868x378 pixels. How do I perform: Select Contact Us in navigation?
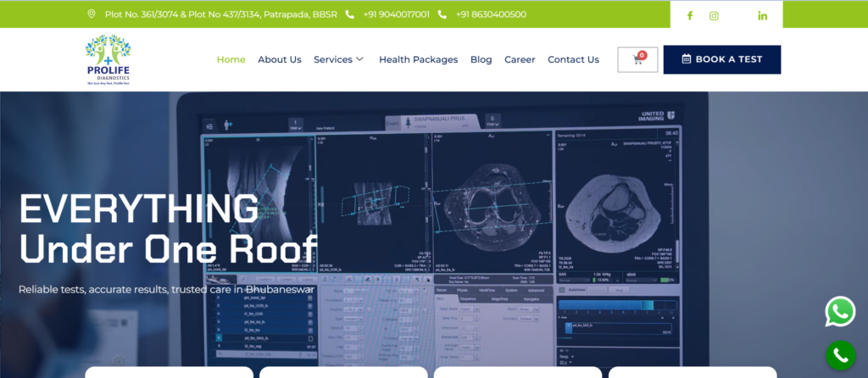[573, 59]
